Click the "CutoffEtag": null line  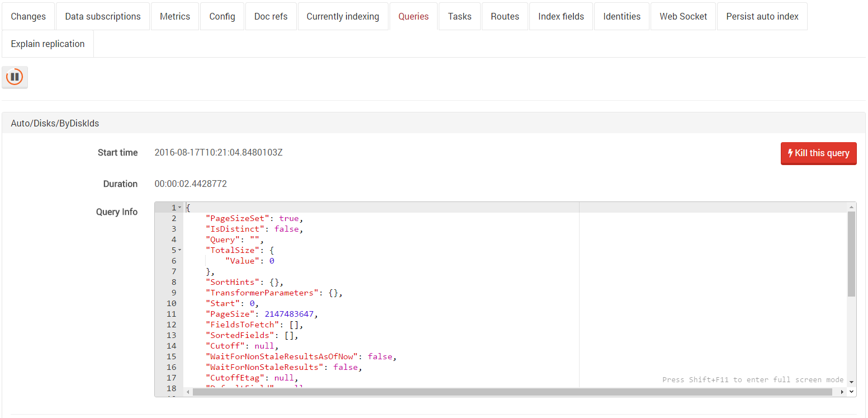252,378
